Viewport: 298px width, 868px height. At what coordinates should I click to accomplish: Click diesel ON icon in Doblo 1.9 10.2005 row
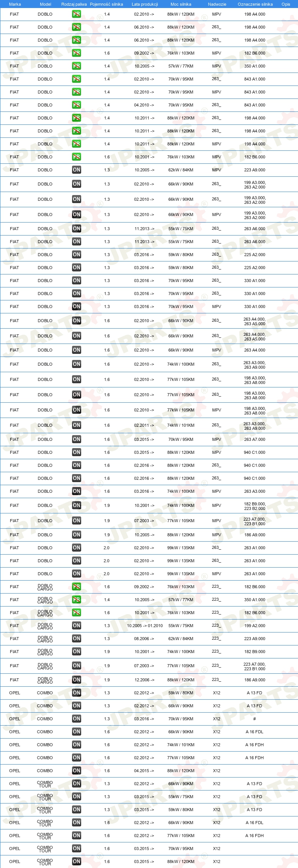(x=76, y=535)
